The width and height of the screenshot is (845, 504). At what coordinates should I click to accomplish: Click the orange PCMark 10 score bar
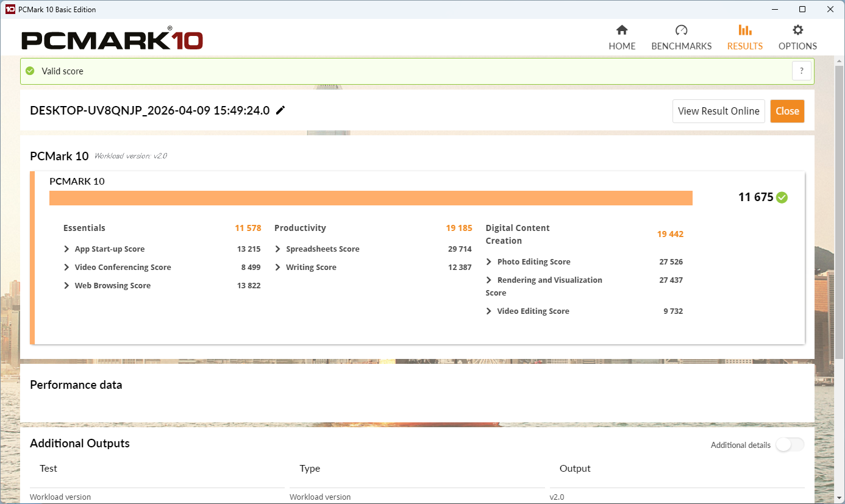pyautogui.click(x=371, y=198)
